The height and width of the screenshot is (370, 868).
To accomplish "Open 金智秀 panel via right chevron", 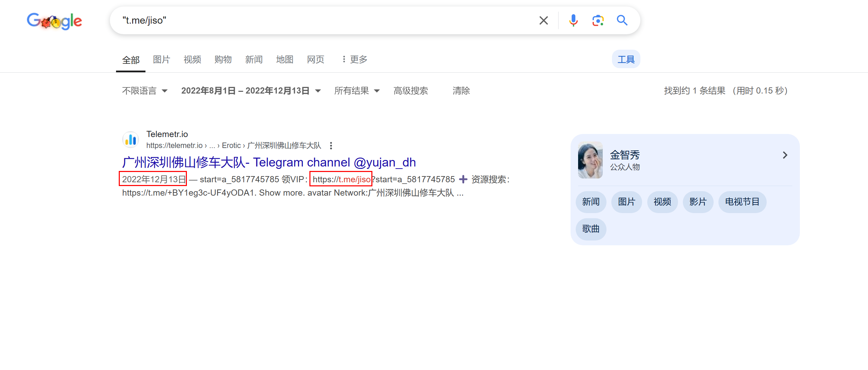I will (785, 155).
